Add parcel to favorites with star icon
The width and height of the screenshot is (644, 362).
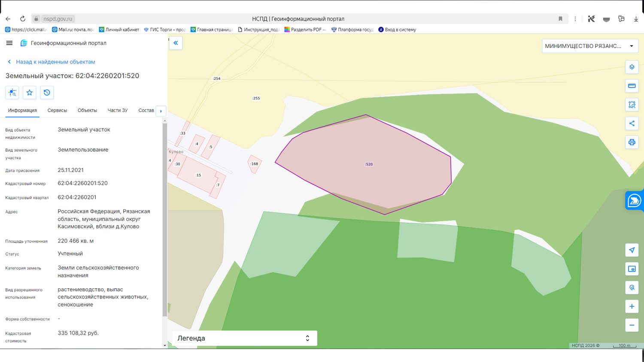coord(30,93)
